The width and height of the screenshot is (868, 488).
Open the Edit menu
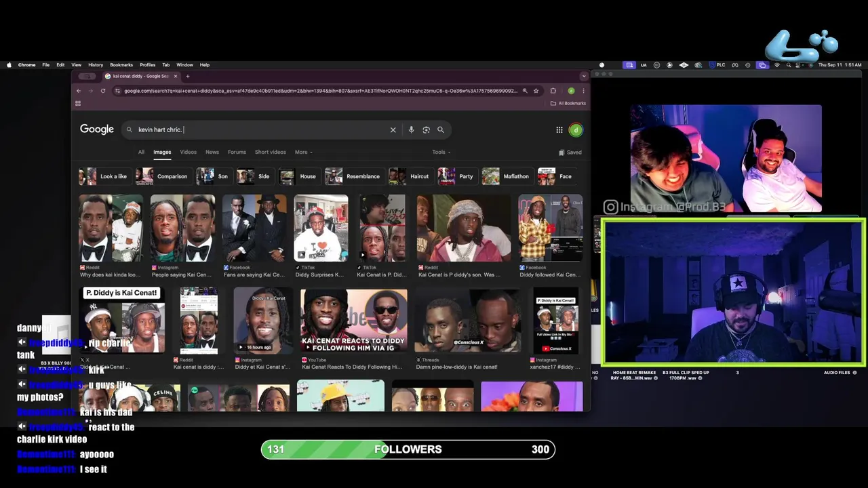tap(60, 65)
